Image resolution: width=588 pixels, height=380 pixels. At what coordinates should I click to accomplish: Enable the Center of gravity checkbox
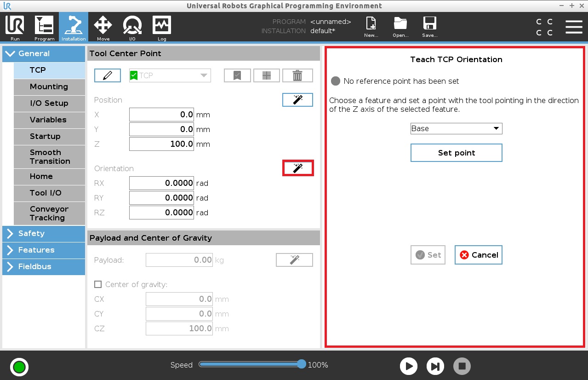97,284
